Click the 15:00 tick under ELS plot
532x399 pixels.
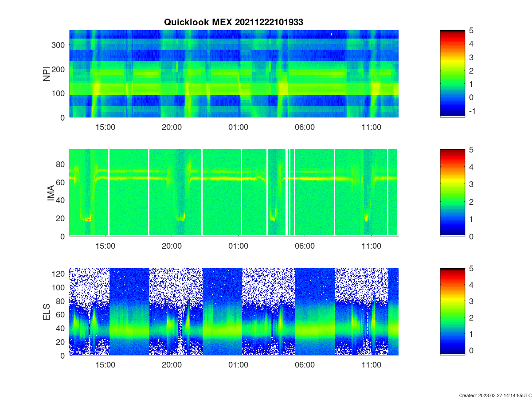click(106, 365)
